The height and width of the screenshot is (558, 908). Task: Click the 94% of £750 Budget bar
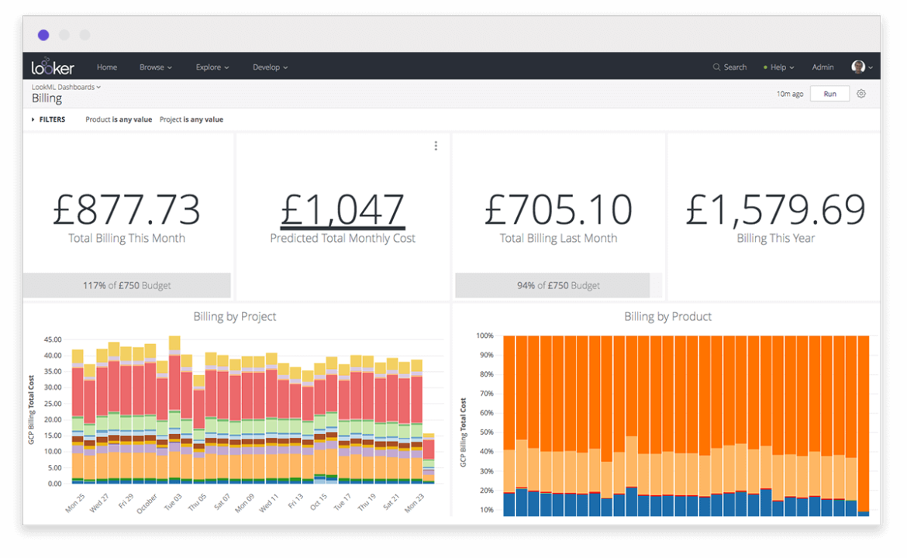coord(558,285)
